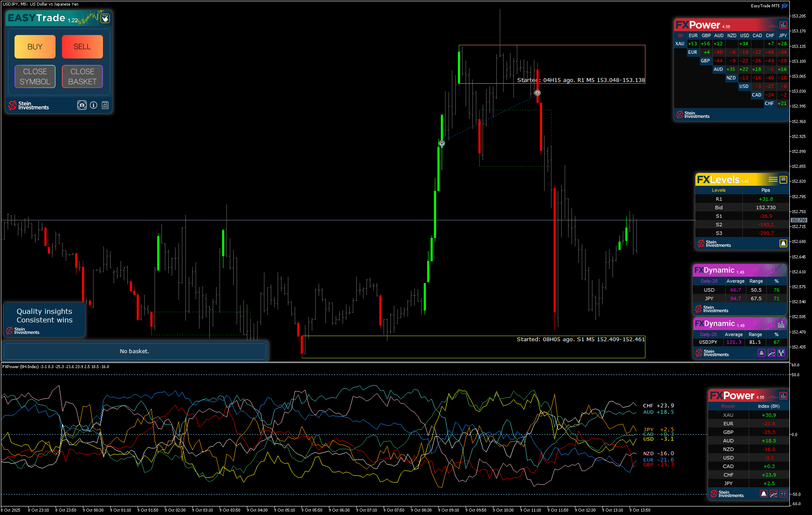
Task: Click the CLOSE BASKET button
Action: point(82,76)
